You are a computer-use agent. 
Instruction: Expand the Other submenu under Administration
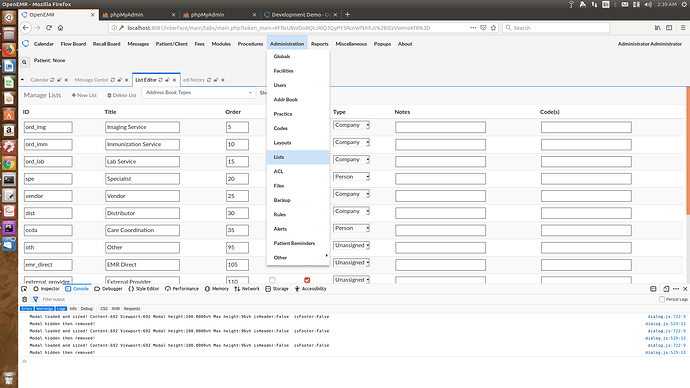click(298, 258)
